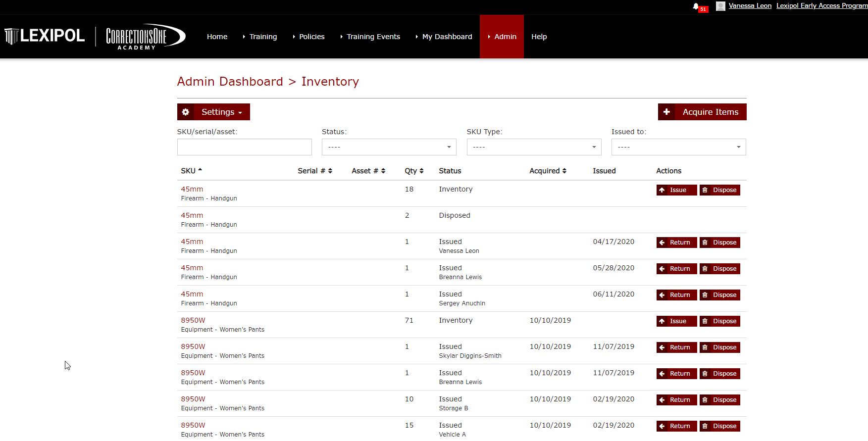This screenshot has width=868, height=441.
Task: Click the CorrectionsOne Academy logo
Action: [146, 37]
